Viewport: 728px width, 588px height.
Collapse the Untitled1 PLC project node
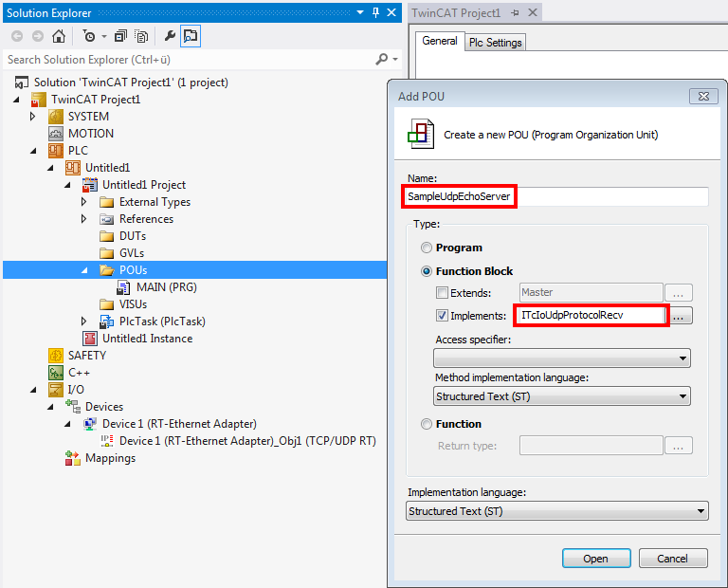click(x=50, y=168)
